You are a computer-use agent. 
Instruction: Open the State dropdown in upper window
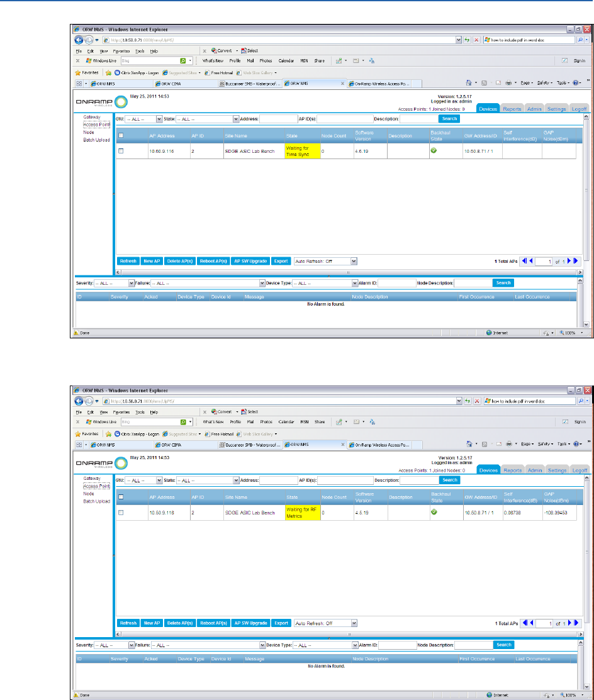pos(208,119)
